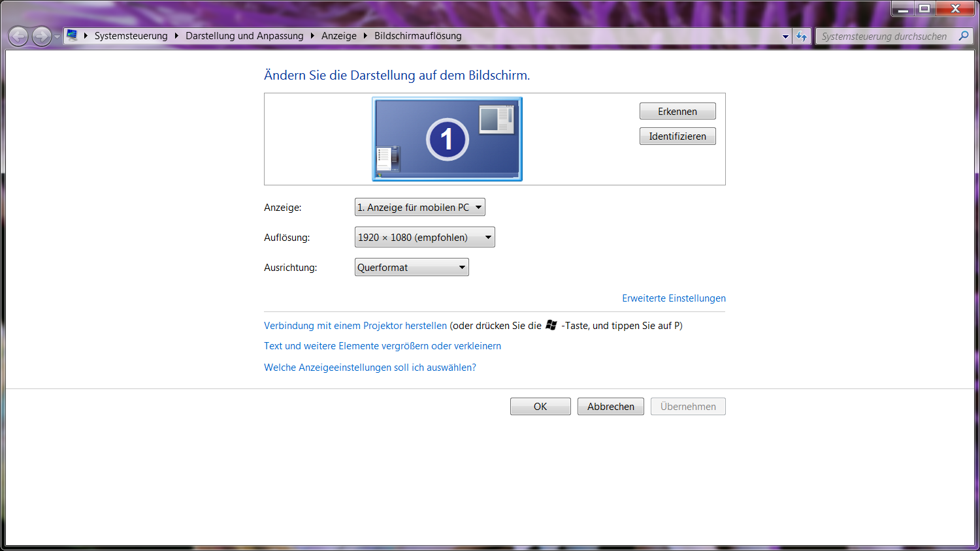Open the Auflösung dropdown
This screenshot has height=551, width=980.
point(425,238)
